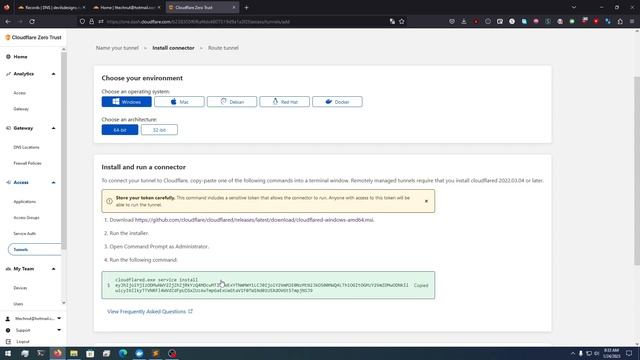Viewport: 640px width, 360px height.
Task: Click the Support question-mark icon
Action: [8, 330]
